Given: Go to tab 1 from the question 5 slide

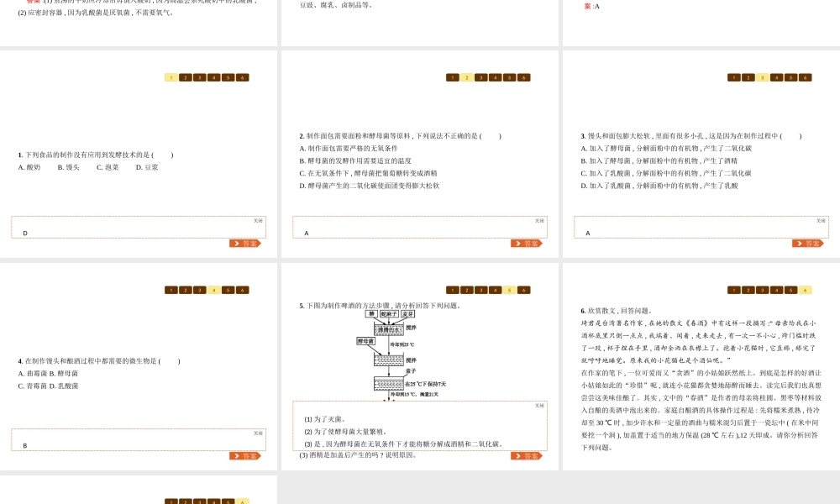Looking at the screenshot, I should tap(452, 291).
